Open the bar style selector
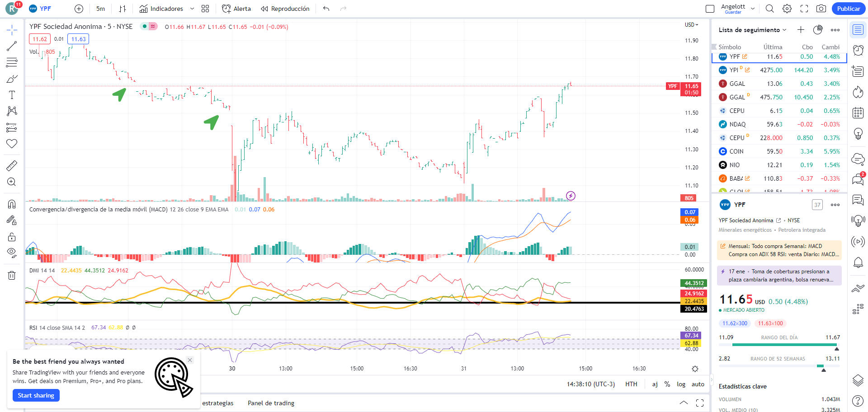 [123, 9]
